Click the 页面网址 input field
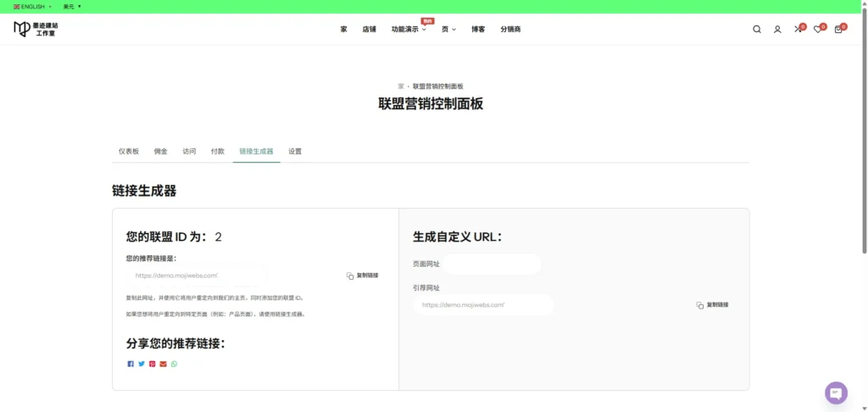The height and width of the screenshot is (412, 868). coord(492,264)
